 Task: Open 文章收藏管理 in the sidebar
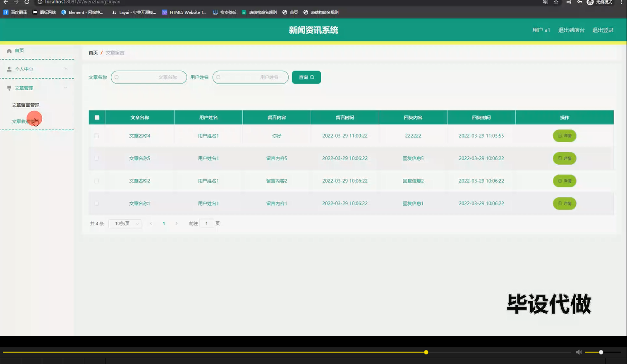click(26, 121)
